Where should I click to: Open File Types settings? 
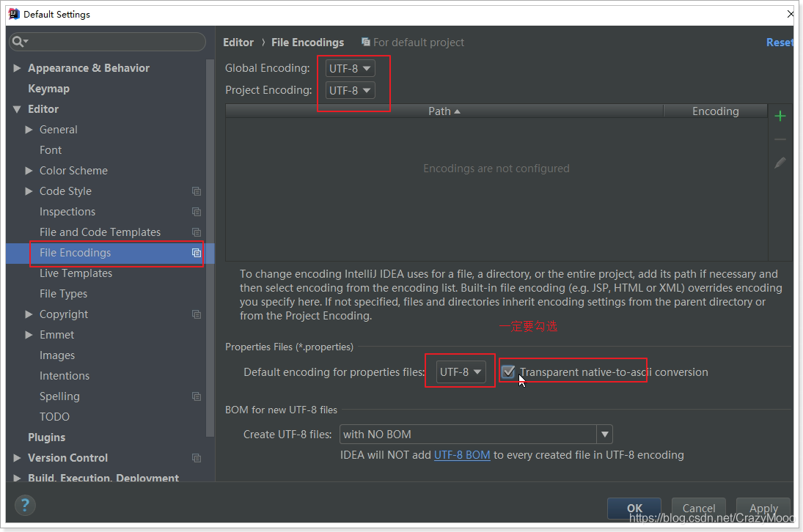tap(63, 294)
